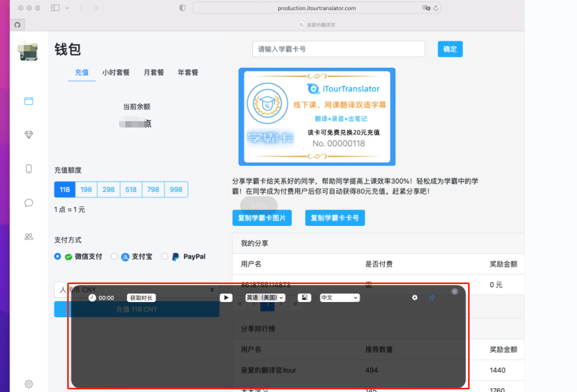Switch to the 年套餐 tab
The width and height of the screenshot is (577, 392).
188,72
